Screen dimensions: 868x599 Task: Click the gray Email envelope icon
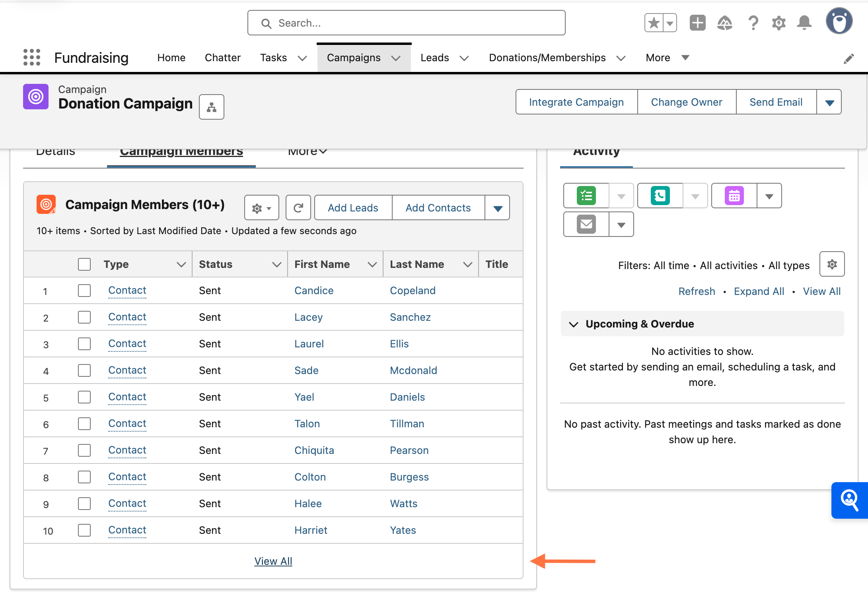click(586, 225)
